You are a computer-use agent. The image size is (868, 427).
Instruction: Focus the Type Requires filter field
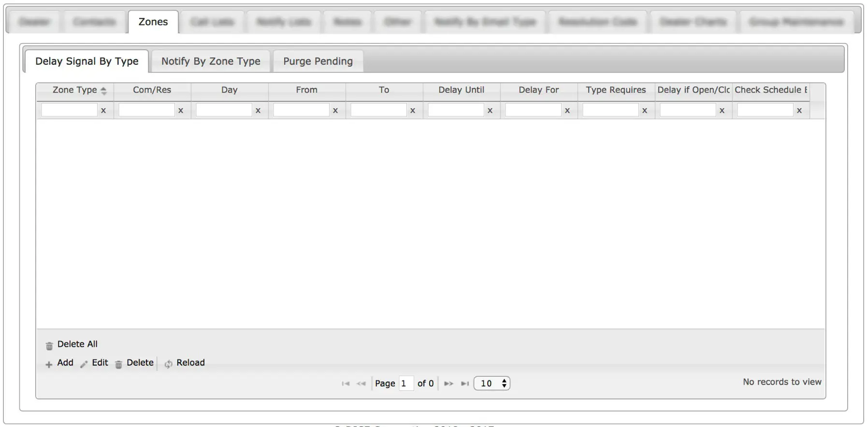(610, 110)
